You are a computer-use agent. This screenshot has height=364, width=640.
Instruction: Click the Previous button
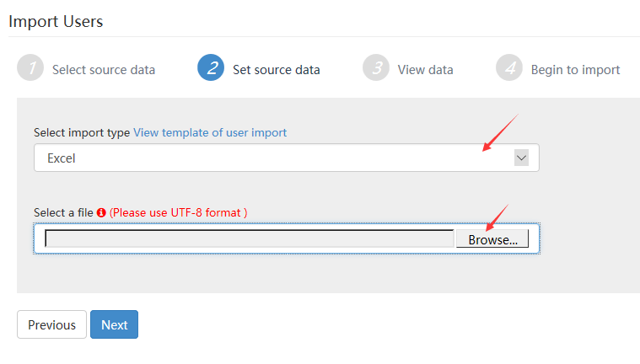51,325
